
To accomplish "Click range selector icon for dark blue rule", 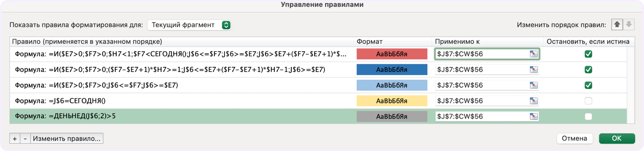I will click(x=534, y=70).
